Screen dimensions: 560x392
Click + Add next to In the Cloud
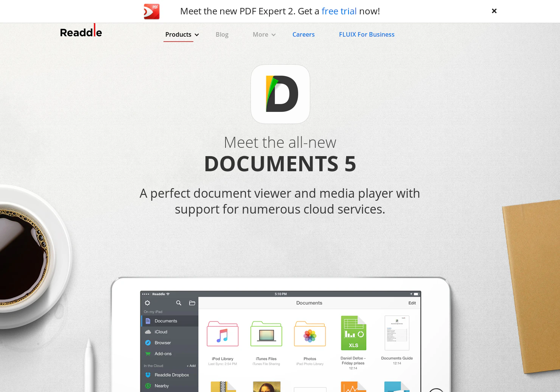tap(191, 366)
